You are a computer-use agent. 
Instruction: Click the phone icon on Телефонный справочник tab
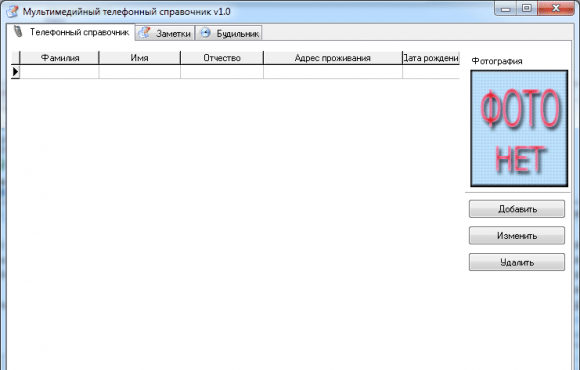click(x=18, y=31)
